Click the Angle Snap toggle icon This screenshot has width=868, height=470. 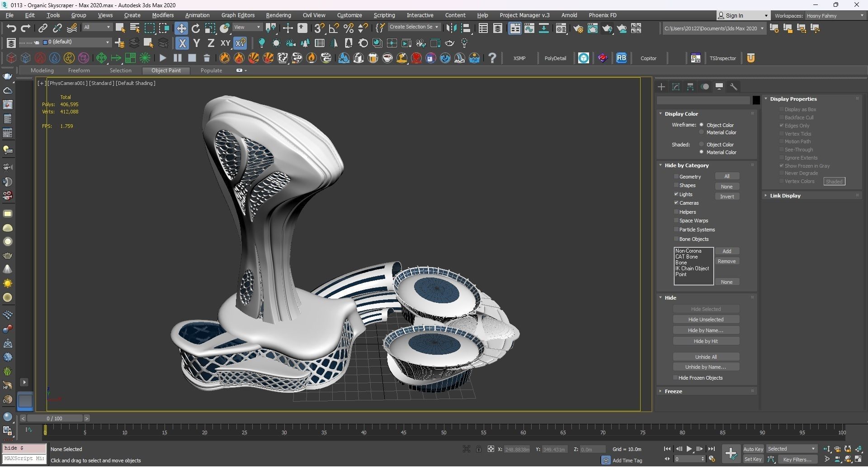coord(334,28)
